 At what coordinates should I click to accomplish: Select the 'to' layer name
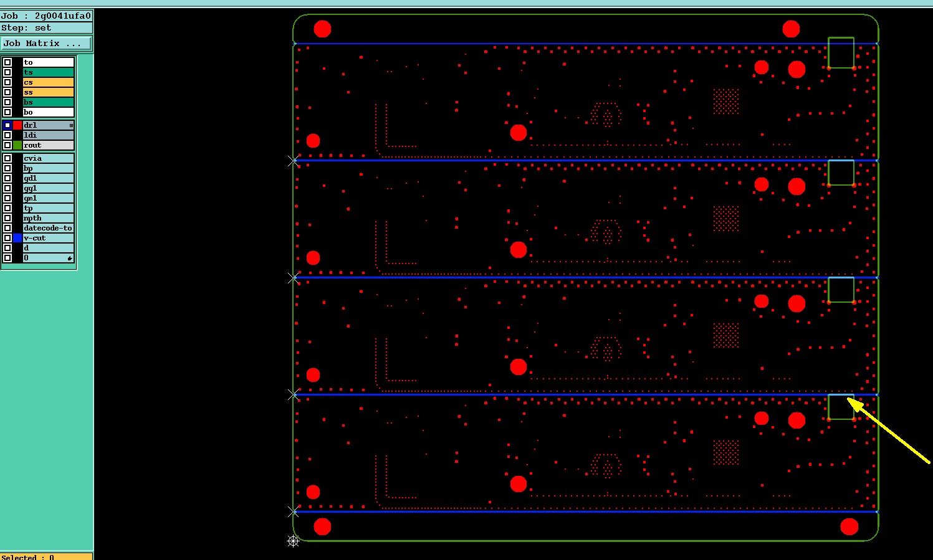pyautogui.click(x=49, y=62)
